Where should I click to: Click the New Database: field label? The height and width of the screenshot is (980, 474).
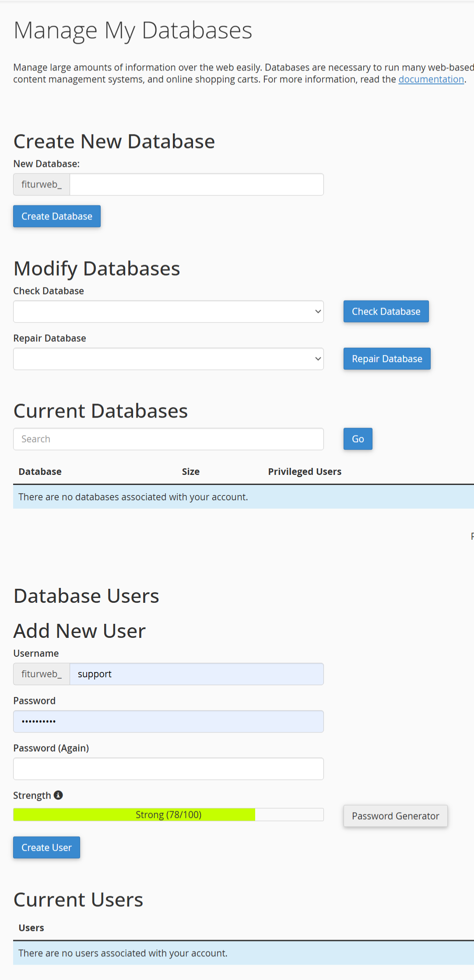tap(46, 164)
